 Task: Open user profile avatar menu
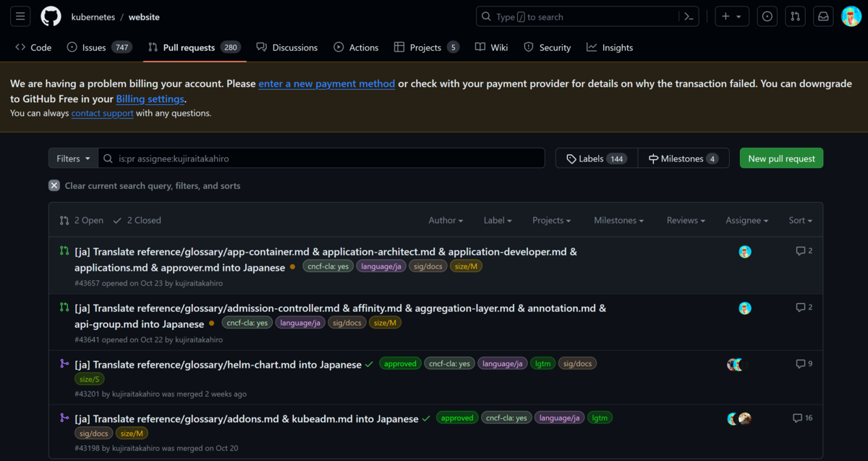851,17
